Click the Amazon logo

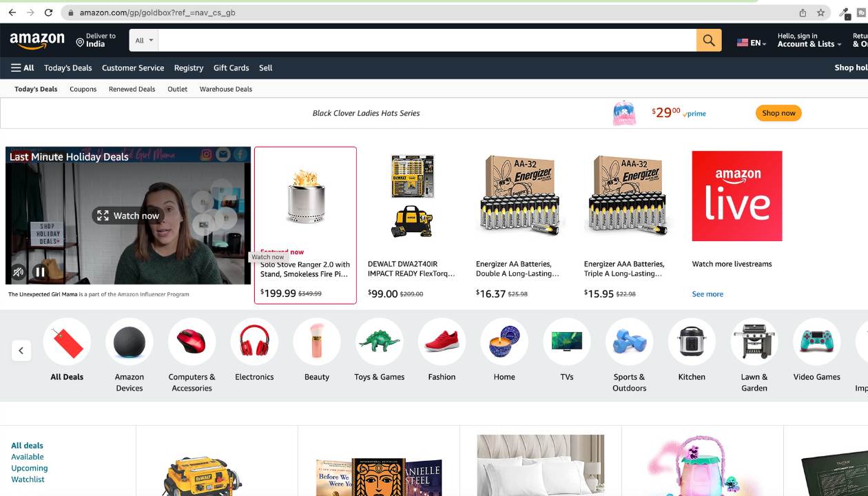coord(37,41)
